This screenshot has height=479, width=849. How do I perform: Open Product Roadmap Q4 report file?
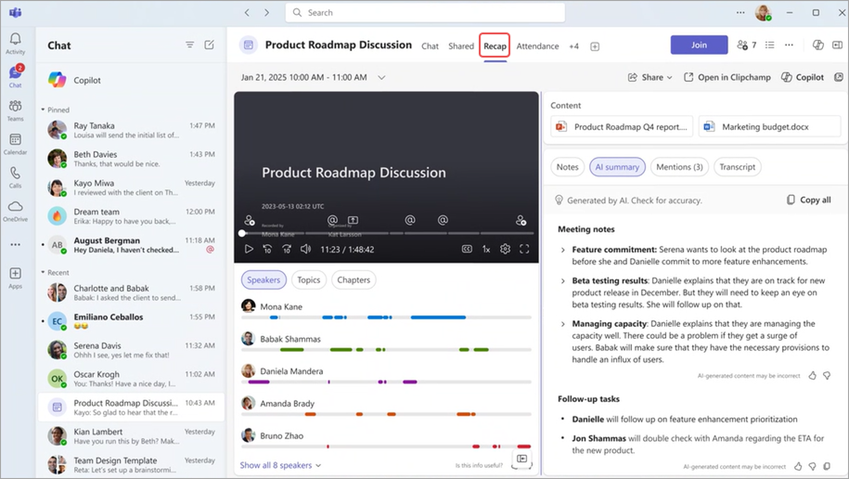622,127
